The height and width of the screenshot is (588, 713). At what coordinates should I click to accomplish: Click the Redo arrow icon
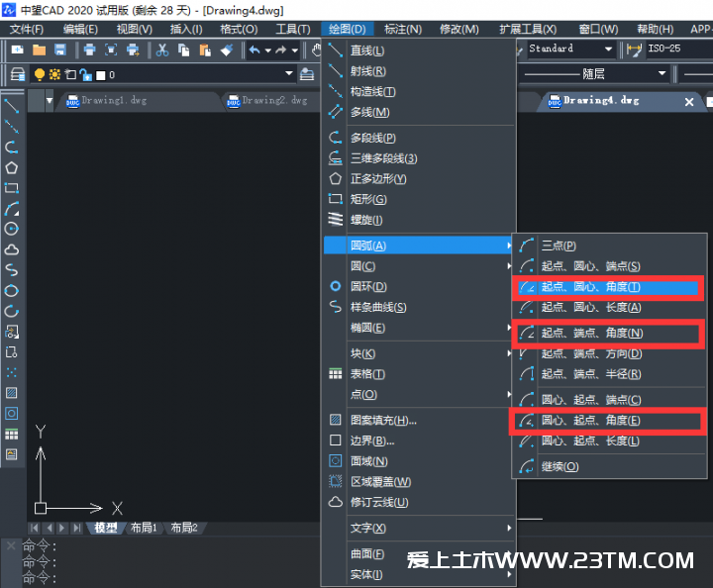[280, 49]
